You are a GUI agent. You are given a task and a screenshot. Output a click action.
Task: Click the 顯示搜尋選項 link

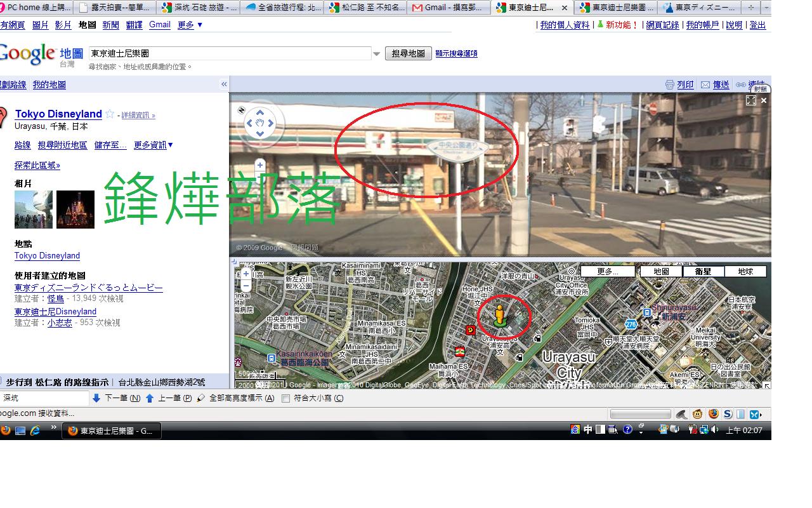(x=456, y=54)
